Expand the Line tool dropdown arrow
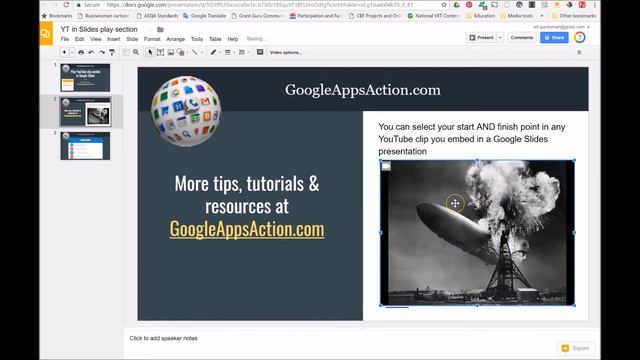Screen dimensions: 640x360 (x=202, y=53)
